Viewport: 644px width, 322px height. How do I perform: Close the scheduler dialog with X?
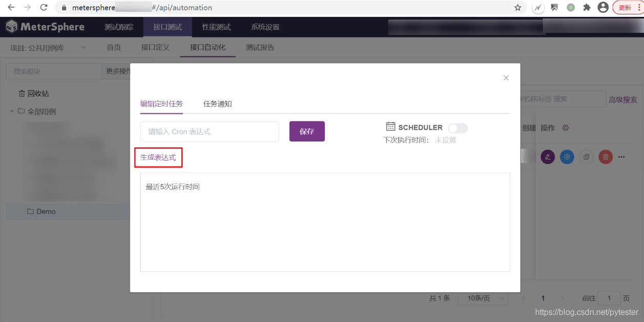pos(506,78)
